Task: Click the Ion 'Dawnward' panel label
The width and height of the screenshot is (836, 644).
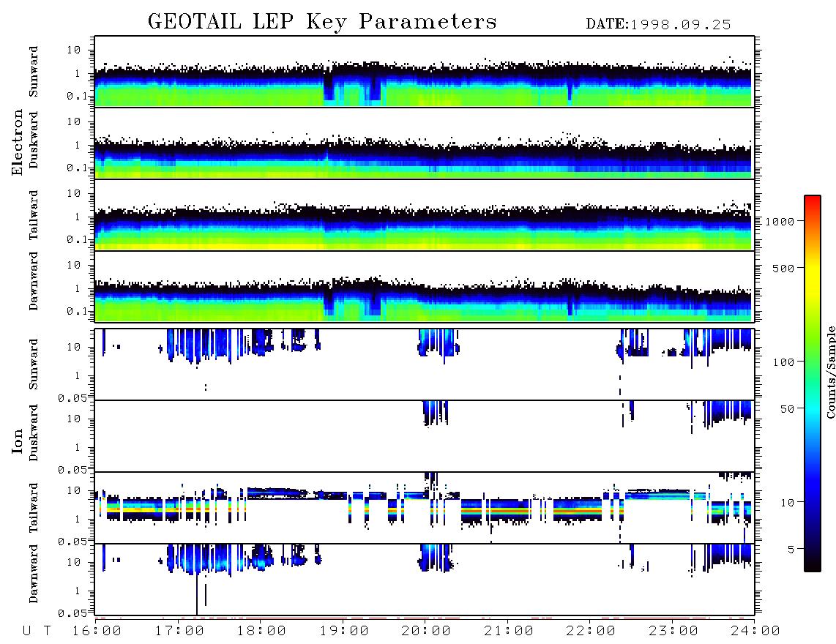Action: point(34,574)
